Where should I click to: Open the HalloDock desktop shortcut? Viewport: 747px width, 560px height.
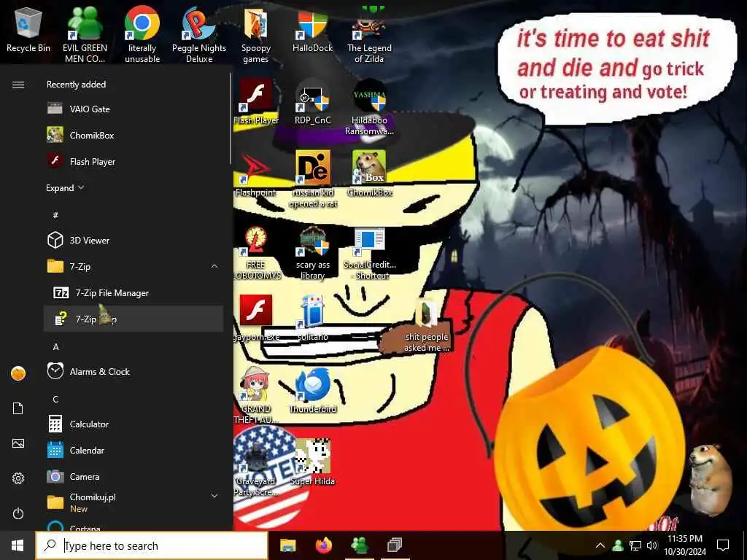pos(312,29)
